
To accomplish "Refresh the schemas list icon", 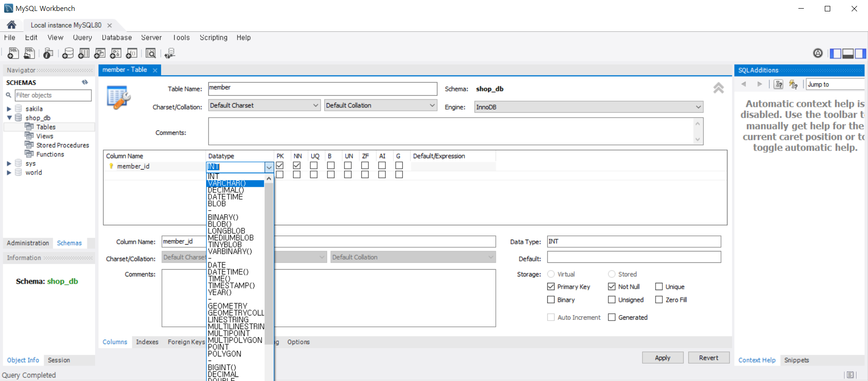I will (85, 82).
